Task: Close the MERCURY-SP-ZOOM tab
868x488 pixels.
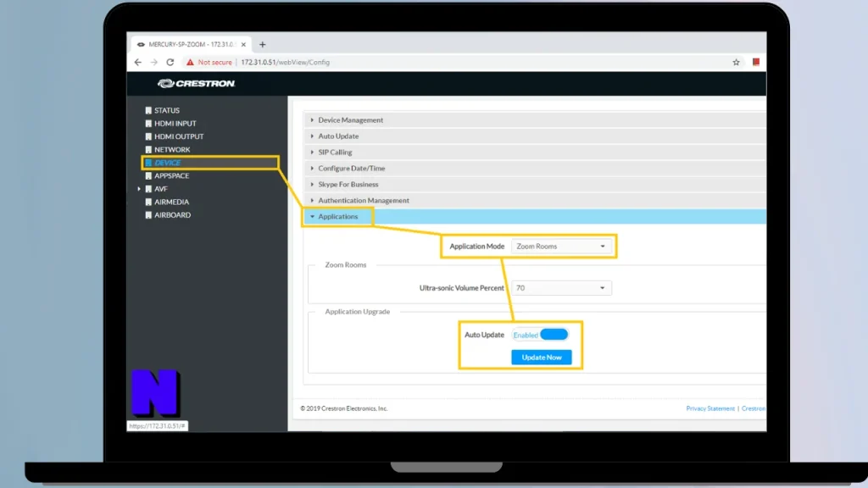Action: [x=243, y=44]
